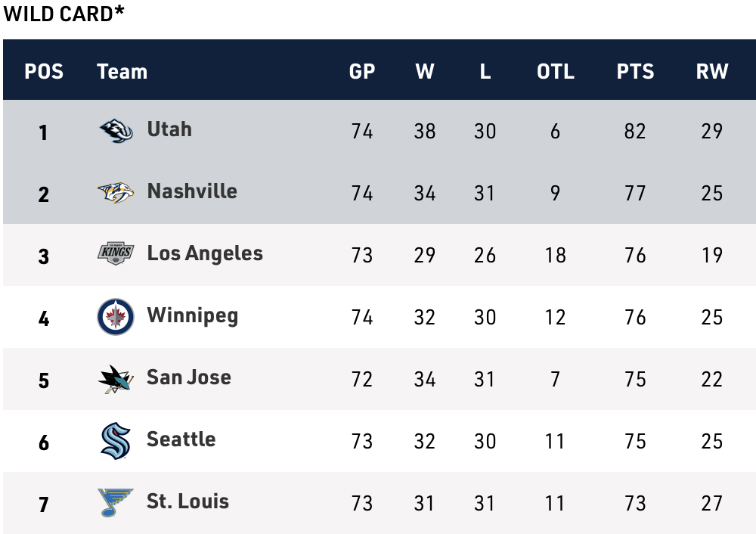Click the Winnipeg Jets logo
The image size is (756, 534).
pos(116,317)
